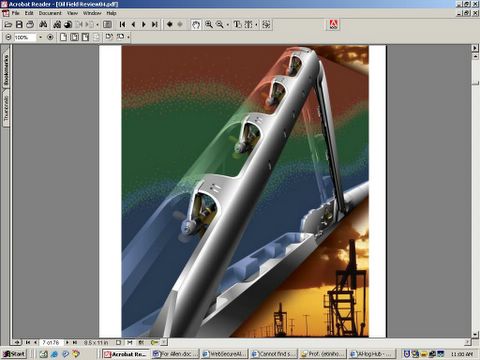Click the 100% zoom input field
The image size is (480, 360).
[x=25, y=37]
